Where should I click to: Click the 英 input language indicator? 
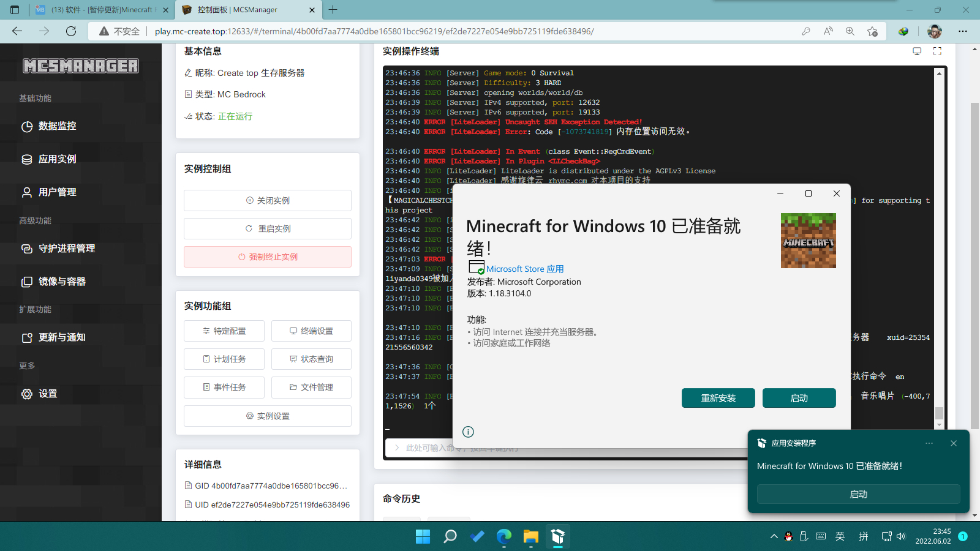[840, 537]
